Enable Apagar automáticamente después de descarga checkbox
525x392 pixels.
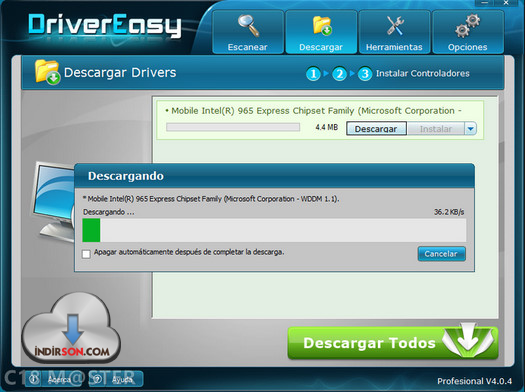86,254
